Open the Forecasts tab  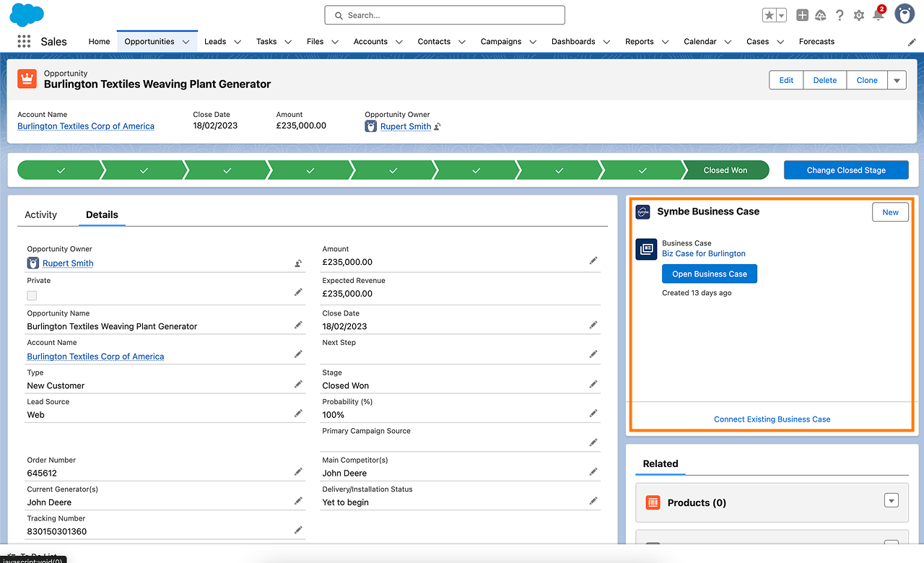816,42
